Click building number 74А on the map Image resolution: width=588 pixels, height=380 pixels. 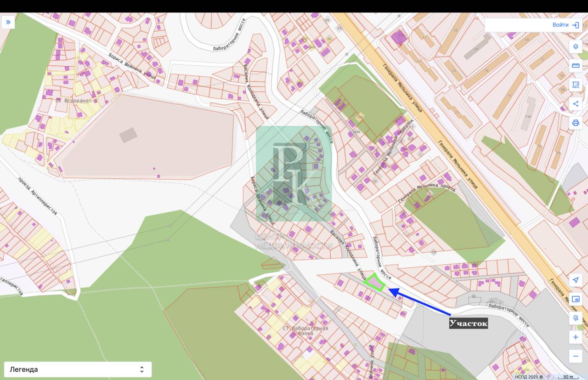pos(528,116)
